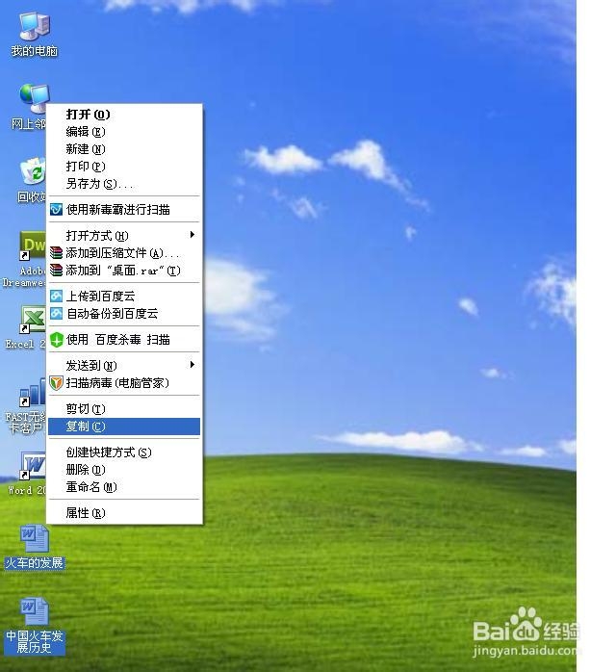
Task: Select 使用新毒霸进行扫描 menu entry
Action: (x=124, y=210)
